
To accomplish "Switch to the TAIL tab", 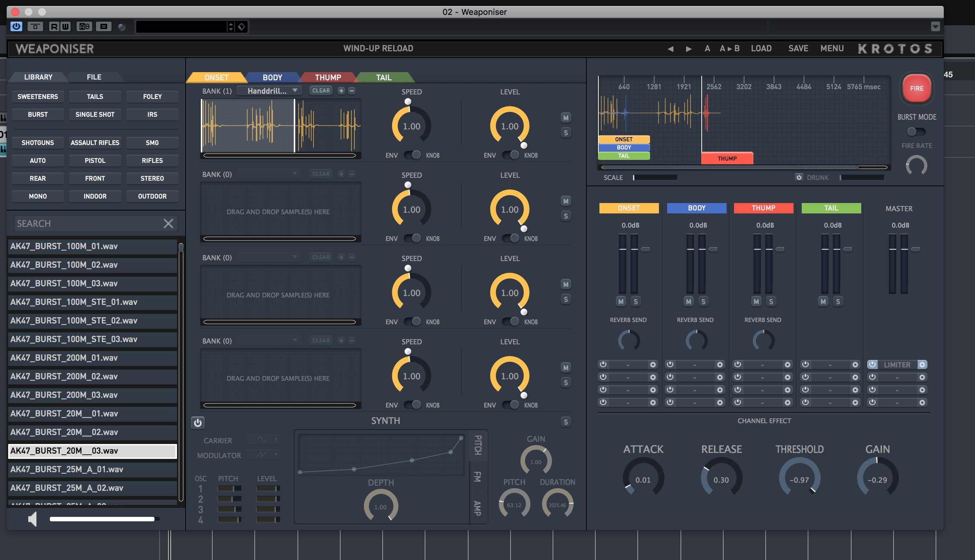I will pos(384,77).
